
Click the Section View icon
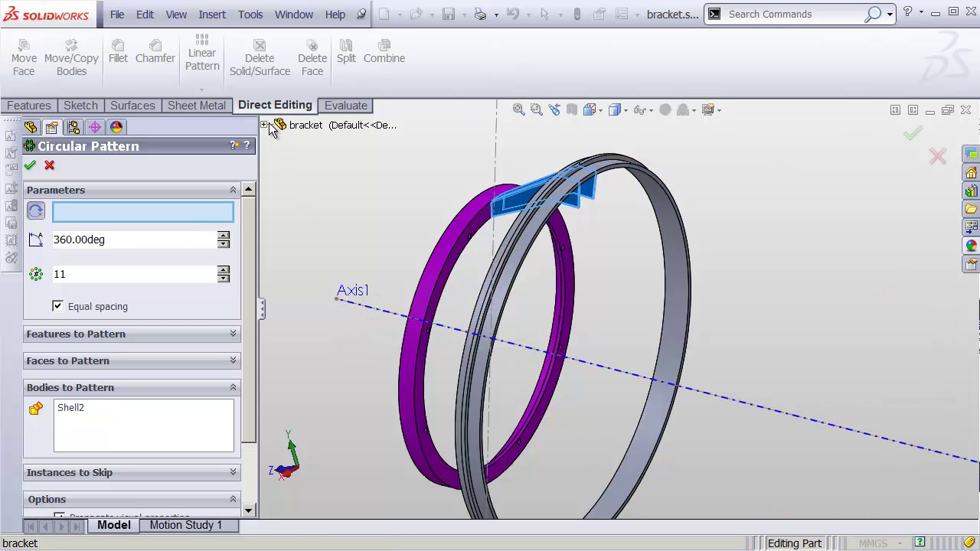click(572, 109)
